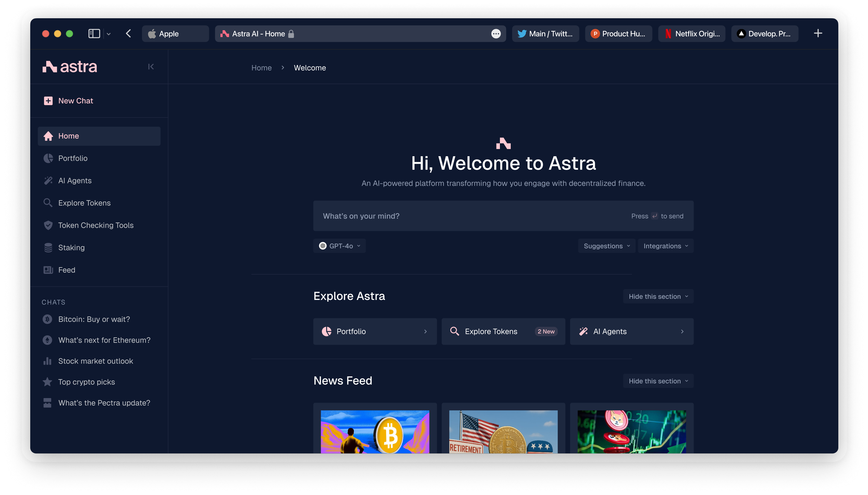Click the Top crypto picks star icon
This screenshot has width=868, height=495.
47,382
